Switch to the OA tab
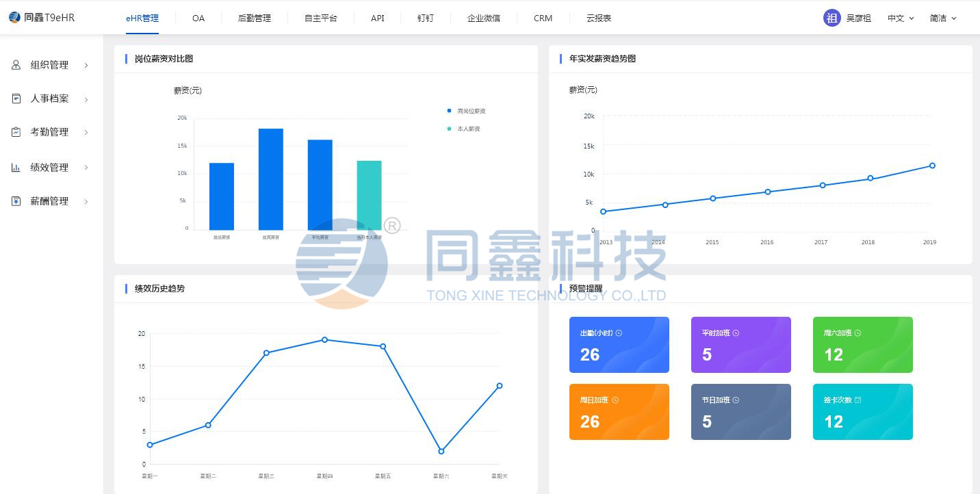This screenshot has width=980, height=494. tap(198, 18)
